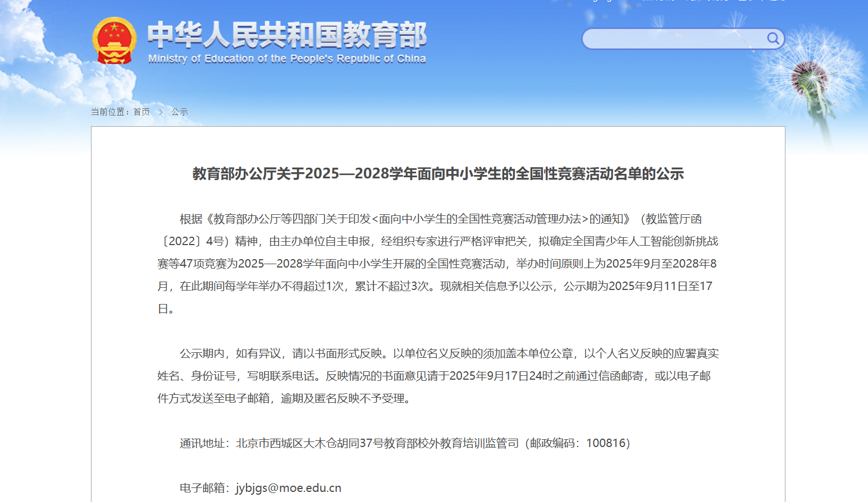This screenshot has width=868, height=502.
Task: Click the English Ministry of Education subtitle
Action: tap(287, 59)
